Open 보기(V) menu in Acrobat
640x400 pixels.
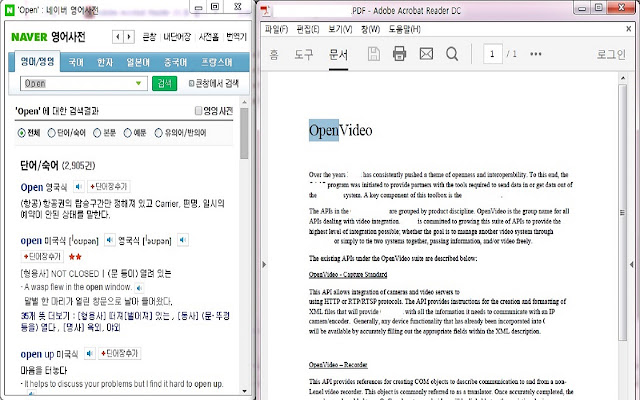[x=340, y=29]
